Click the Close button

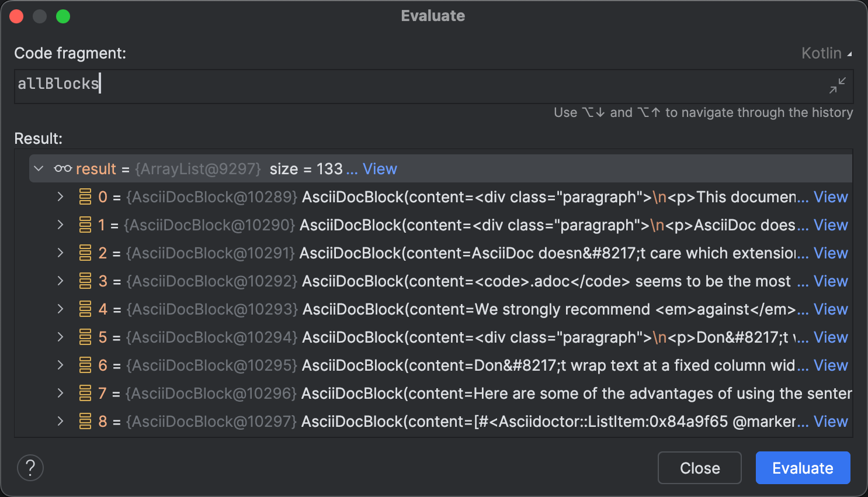(x=700, y=468)
